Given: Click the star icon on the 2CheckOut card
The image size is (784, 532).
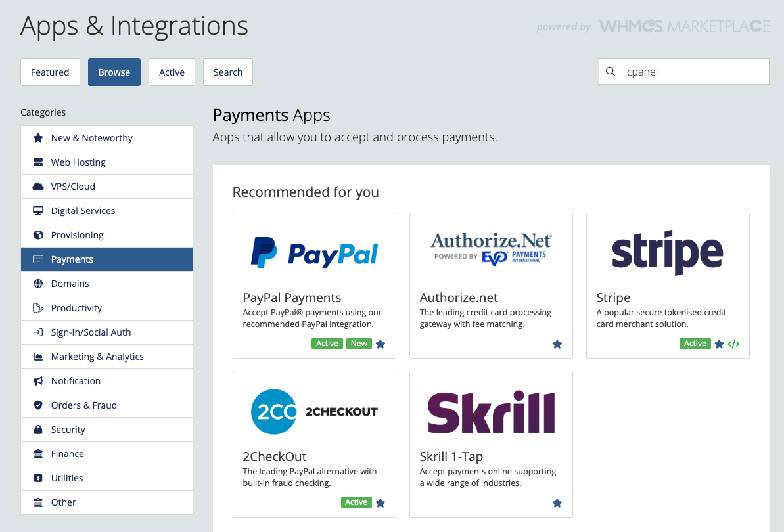Looking at the screenshot, I should click(x=380, y=503).
